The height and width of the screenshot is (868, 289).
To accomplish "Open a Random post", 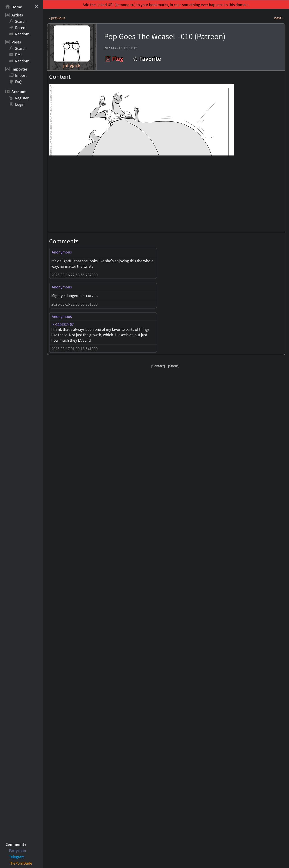I will (22, 61).
